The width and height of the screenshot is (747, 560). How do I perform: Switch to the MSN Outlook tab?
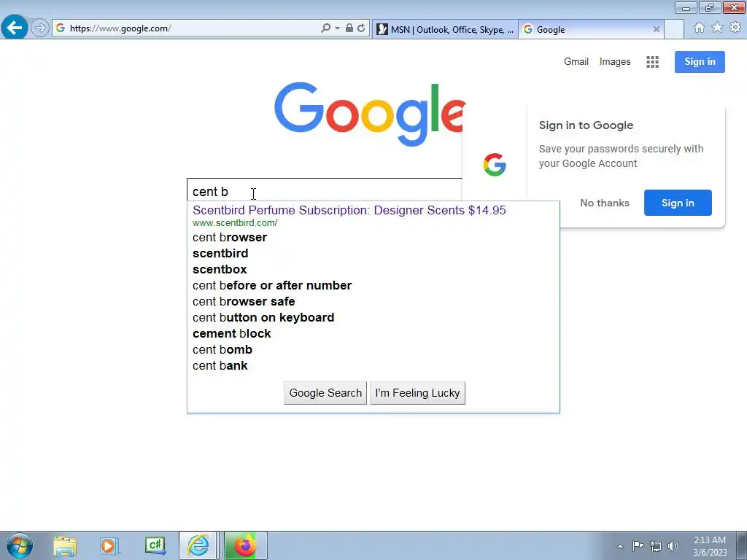[445, 29]
